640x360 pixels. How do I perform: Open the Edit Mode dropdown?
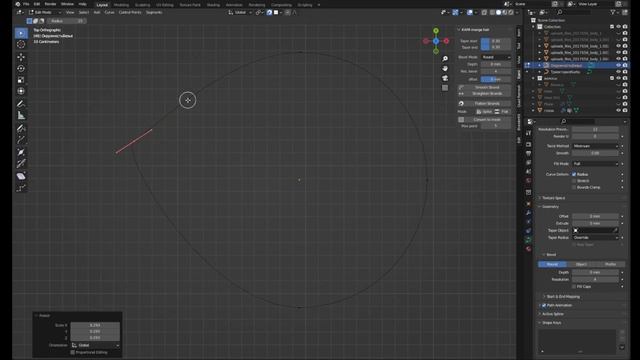pyautogui.click(x=45, y=13)
